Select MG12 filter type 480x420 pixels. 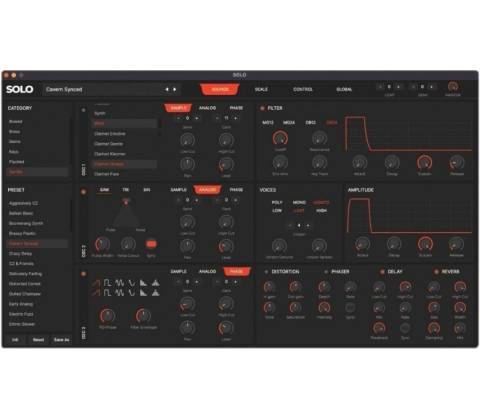coord(268,123)
